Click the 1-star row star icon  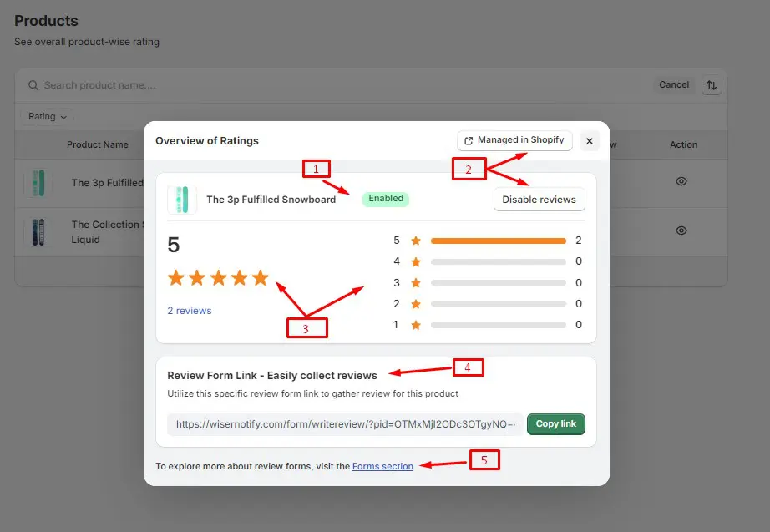click(x=416, y=325)
